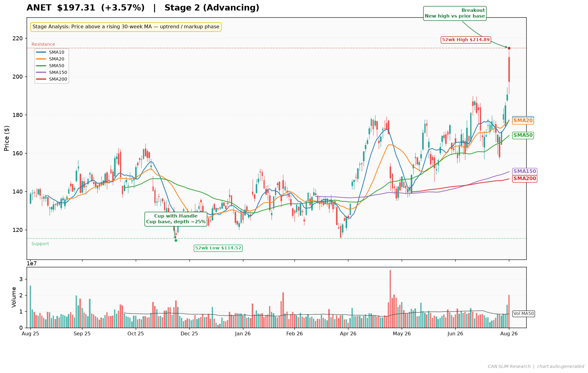Click the "Vol MA50" tag beside volume panel

click(524, 314)
